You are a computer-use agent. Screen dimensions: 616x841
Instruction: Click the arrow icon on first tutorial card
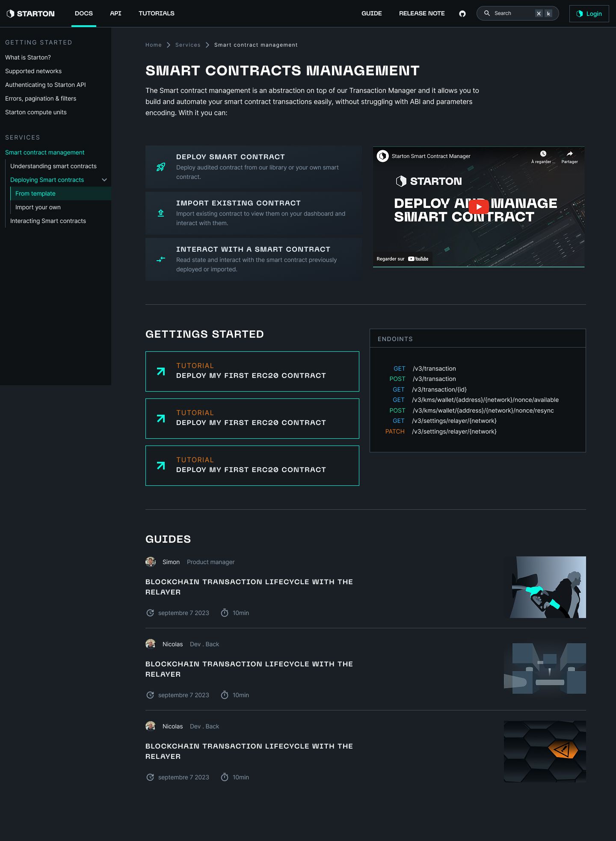pos(161,371)
